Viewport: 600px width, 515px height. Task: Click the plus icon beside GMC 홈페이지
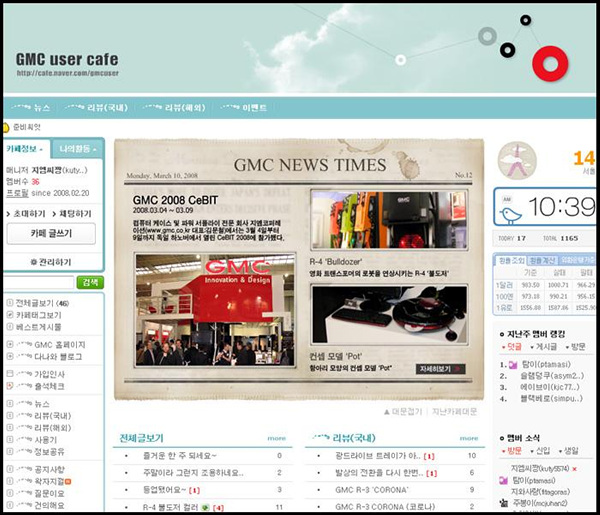pos(10,344)
